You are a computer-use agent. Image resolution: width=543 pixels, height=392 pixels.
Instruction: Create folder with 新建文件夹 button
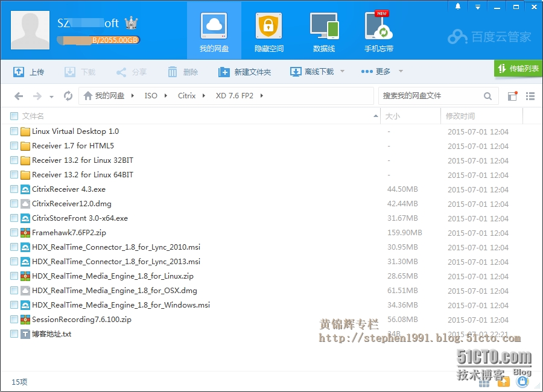pyautogui.click(x=244, y=72)
